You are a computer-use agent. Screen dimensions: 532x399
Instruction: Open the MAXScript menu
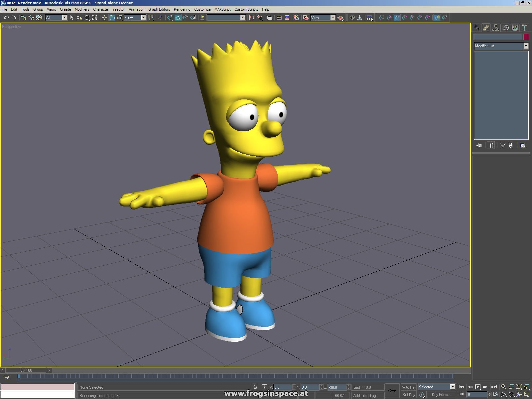coord(222,9)
